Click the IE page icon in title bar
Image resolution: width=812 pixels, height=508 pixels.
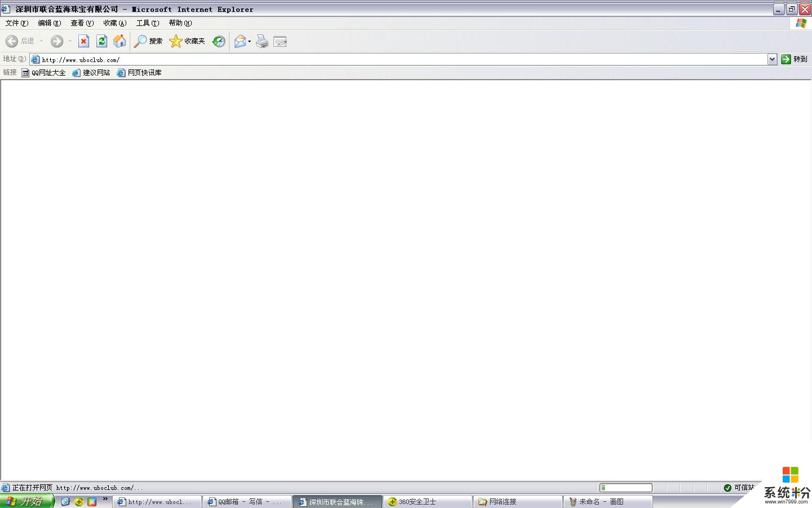(6, 9)
